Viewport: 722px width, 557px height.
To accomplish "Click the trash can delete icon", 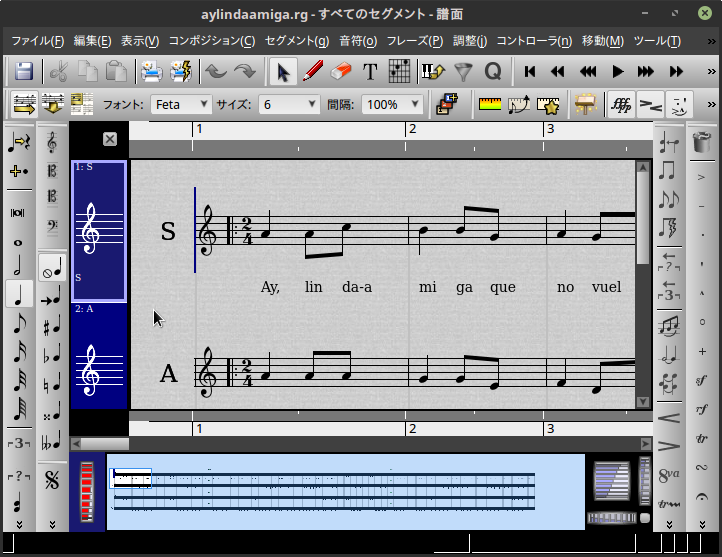I will [702, 143].
